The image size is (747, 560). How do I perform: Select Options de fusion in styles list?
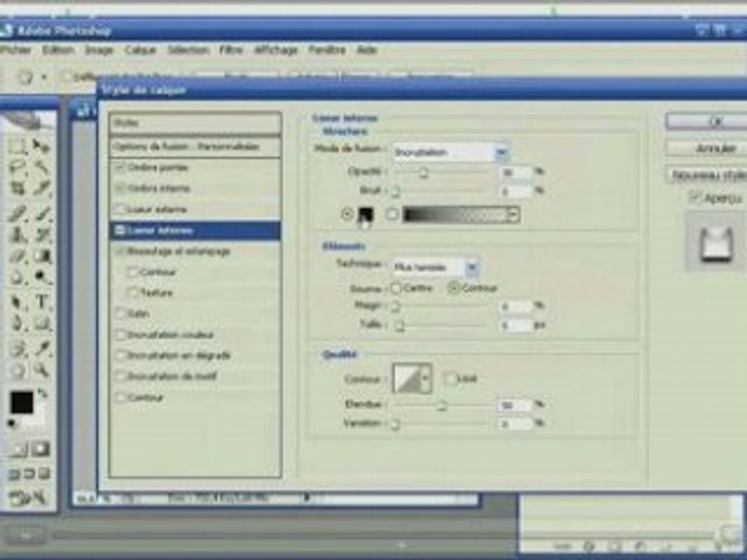click(x=195, y=147)
